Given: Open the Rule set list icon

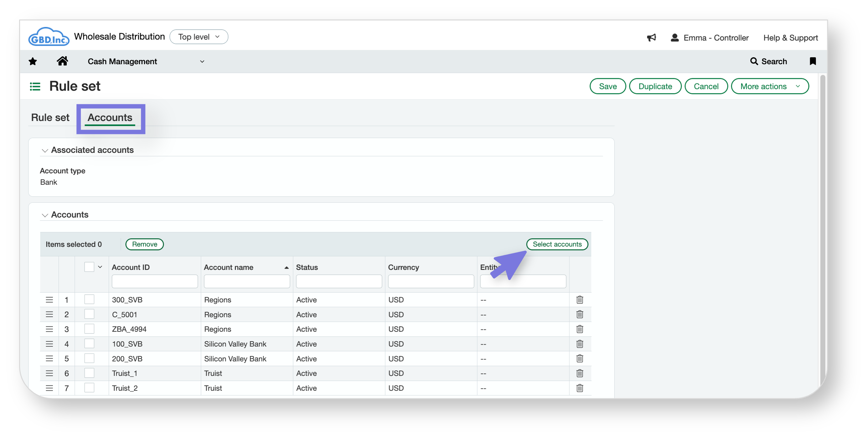Looking at the screenshot, I should 35,87.
